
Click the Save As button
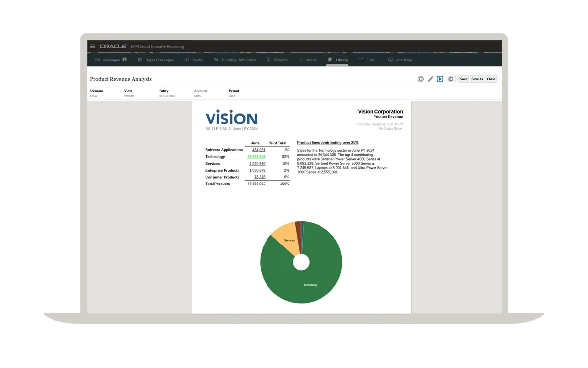(x=477, y=79)
